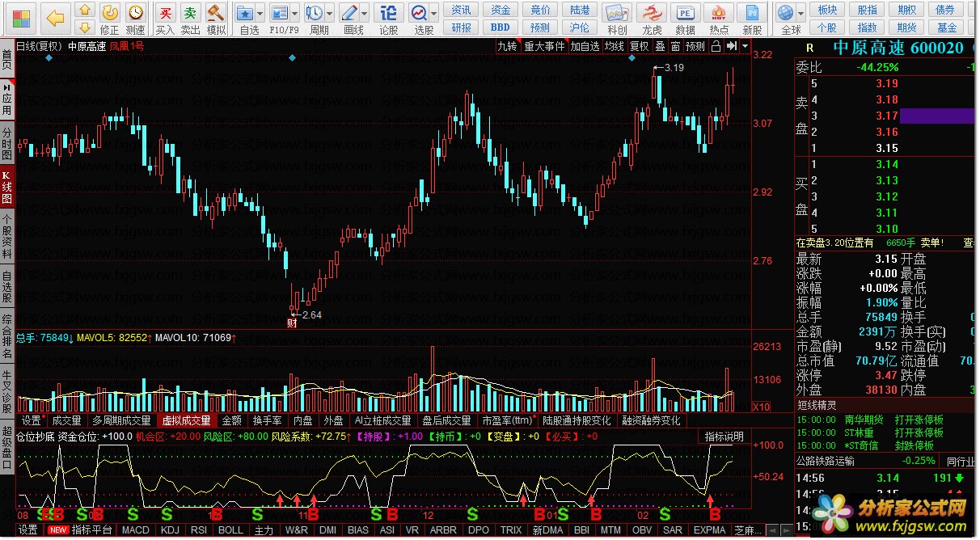Click the 陆港 button

tap(580, 11)
